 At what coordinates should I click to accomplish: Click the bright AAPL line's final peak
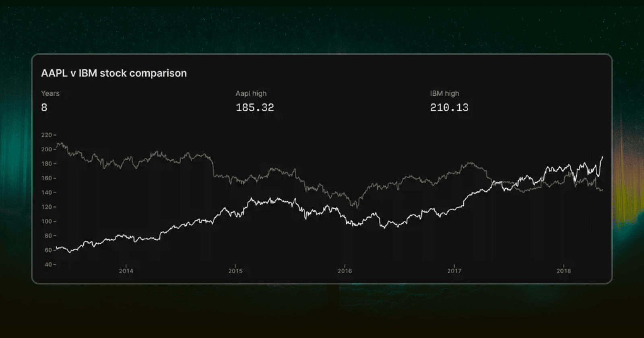click(x=603, y=157)
